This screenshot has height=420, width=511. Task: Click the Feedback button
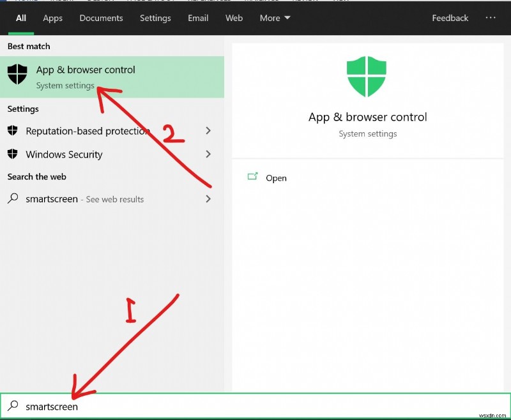click(x=450, y=18)
